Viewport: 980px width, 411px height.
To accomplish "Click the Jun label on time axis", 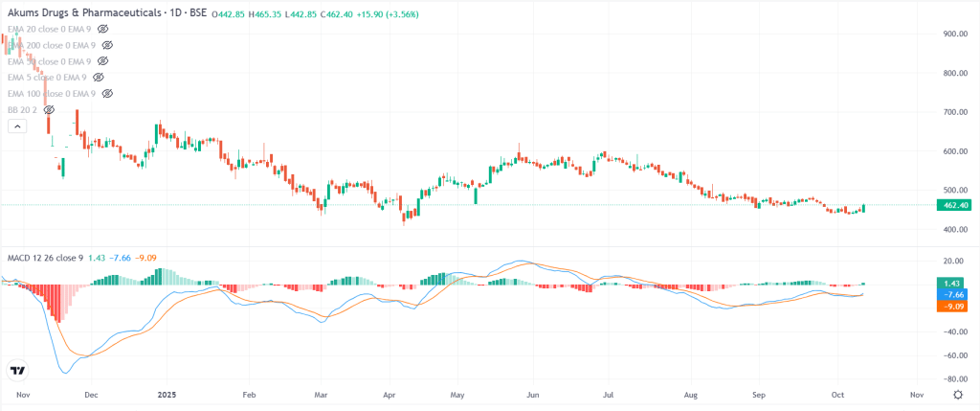I will (x=533, y=394).
